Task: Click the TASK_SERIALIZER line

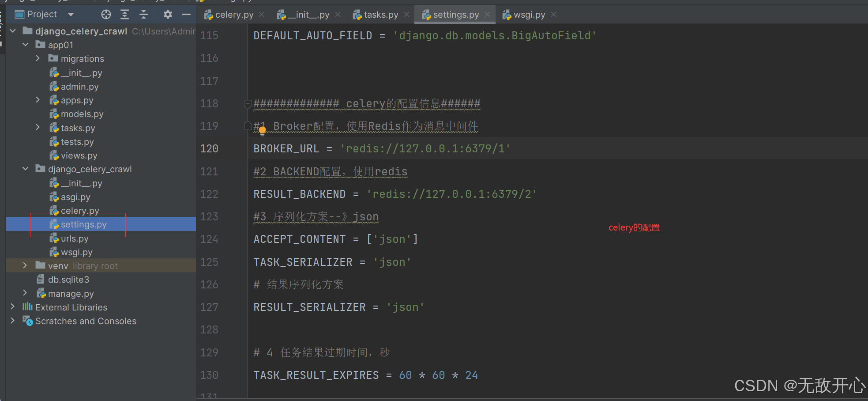Action: coord(332,262)
